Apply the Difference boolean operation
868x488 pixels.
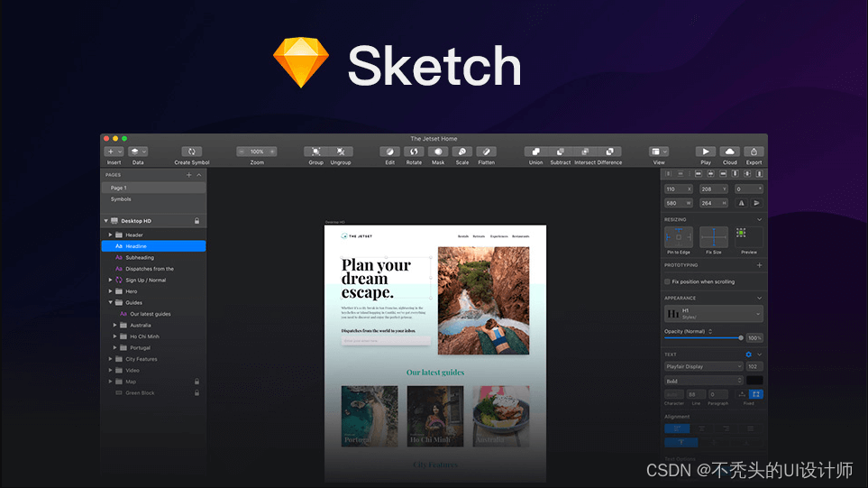click(609, 152)
